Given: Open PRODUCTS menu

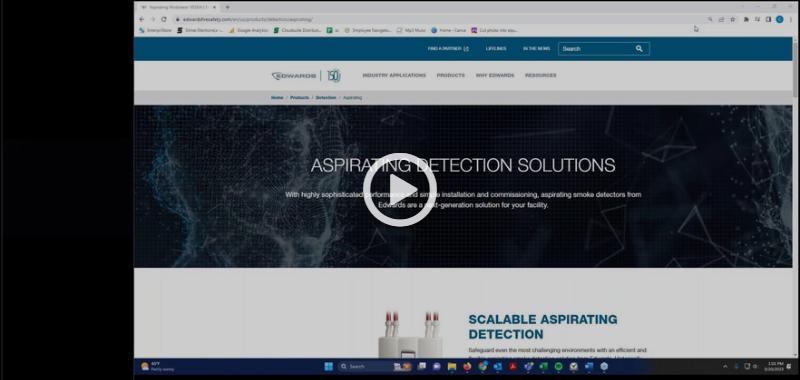Looking at the screenshot, I should (x=451, y=75).
